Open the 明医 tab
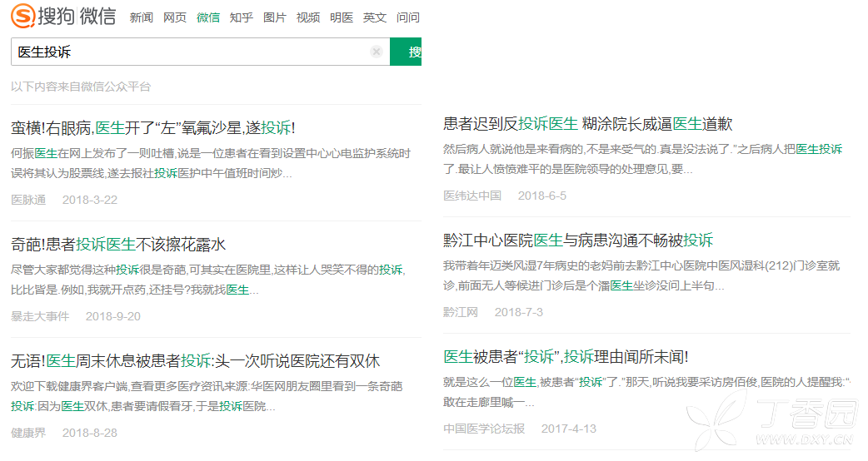 coord(342,17)
